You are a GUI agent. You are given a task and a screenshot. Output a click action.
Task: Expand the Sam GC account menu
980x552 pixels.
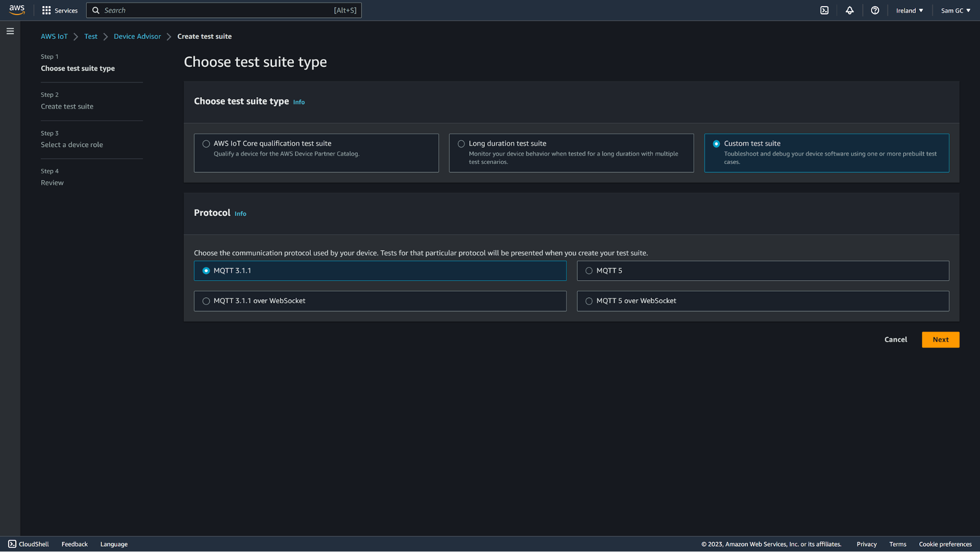pyautogui.click(x=955, y=10)
